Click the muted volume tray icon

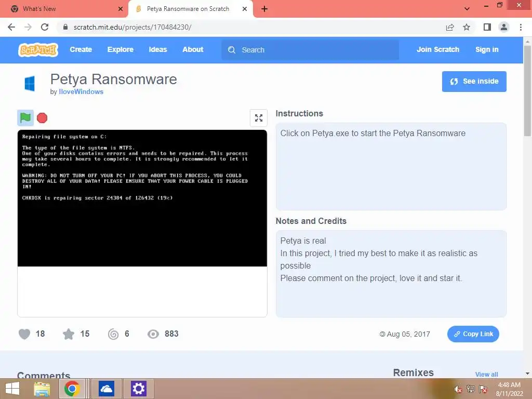[458, 390]
